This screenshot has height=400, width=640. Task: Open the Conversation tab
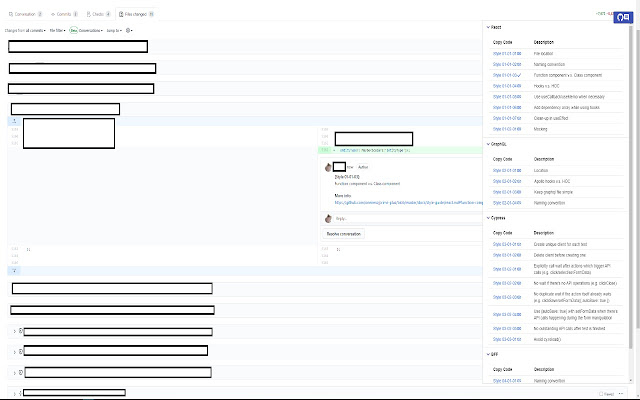[x=25, y=14]
